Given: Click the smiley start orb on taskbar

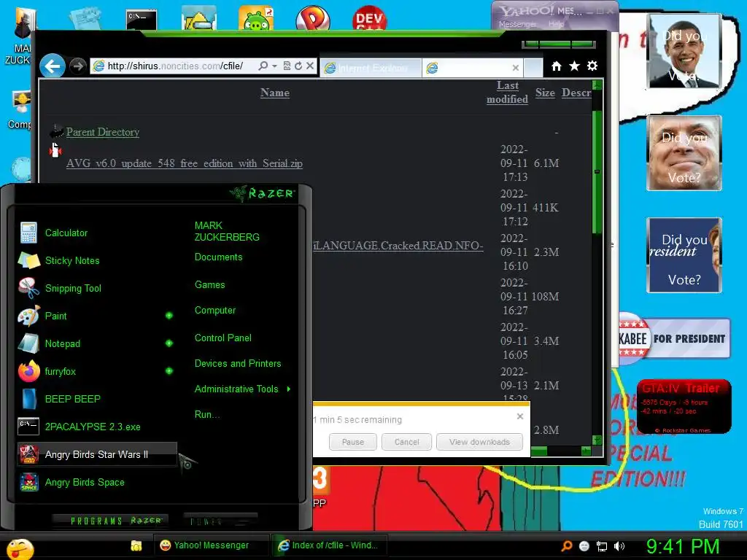Looking at the screenshot, I should click(20, 548).
